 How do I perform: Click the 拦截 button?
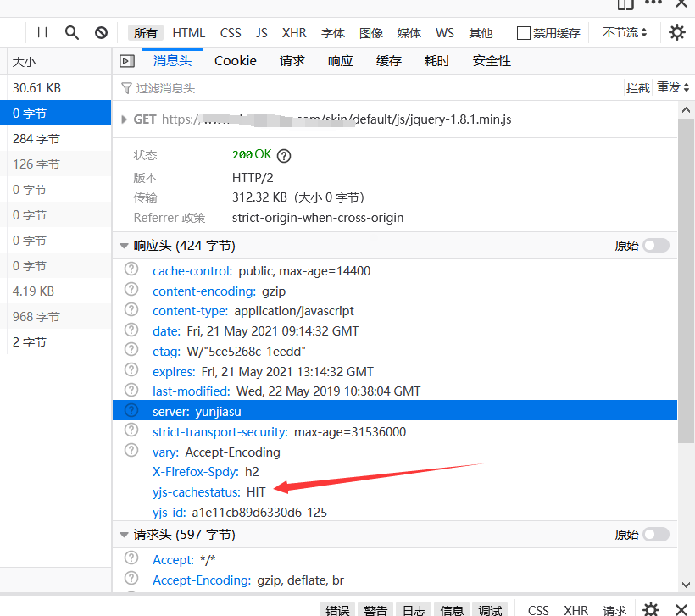[637, 88]
